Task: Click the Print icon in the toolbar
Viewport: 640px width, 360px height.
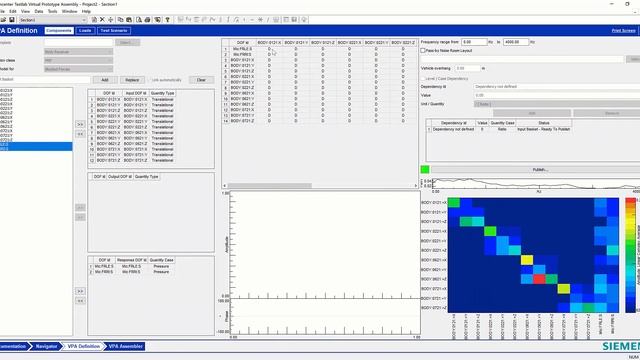Action: (x=147, y=20)
